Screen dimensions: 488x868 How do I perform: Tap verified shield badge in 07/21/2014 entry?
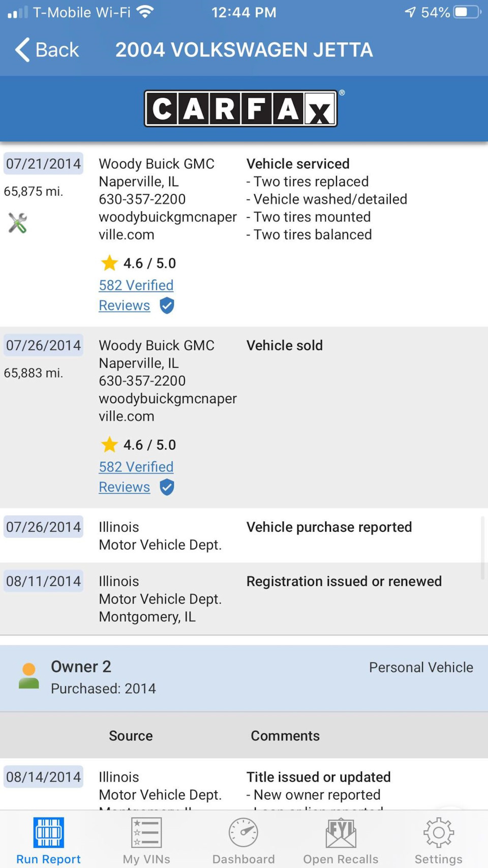167,306
